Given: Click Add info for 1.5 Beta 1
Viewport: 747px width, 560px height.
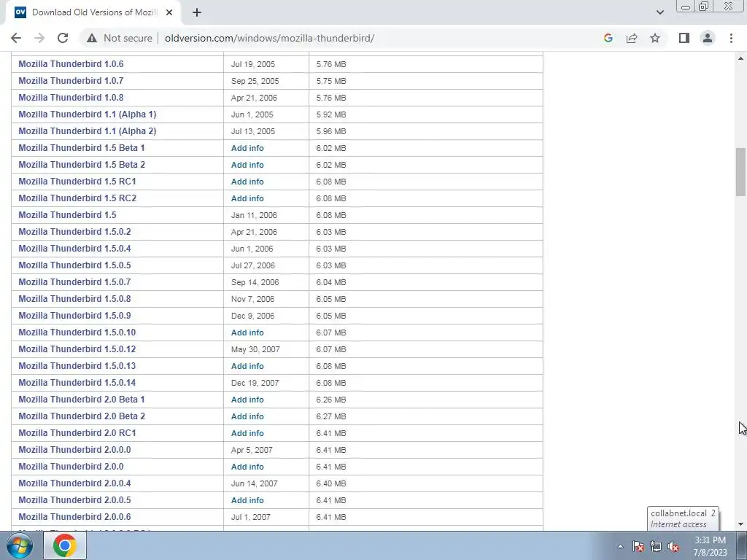Looking at the screenshot, I should (x=247, y=148).
